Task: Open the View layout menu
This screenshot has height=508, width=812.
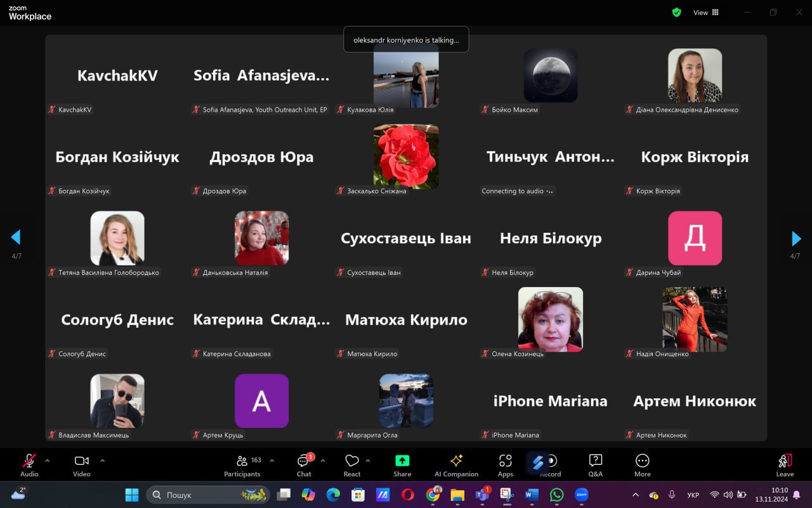Action: (706, 12)
